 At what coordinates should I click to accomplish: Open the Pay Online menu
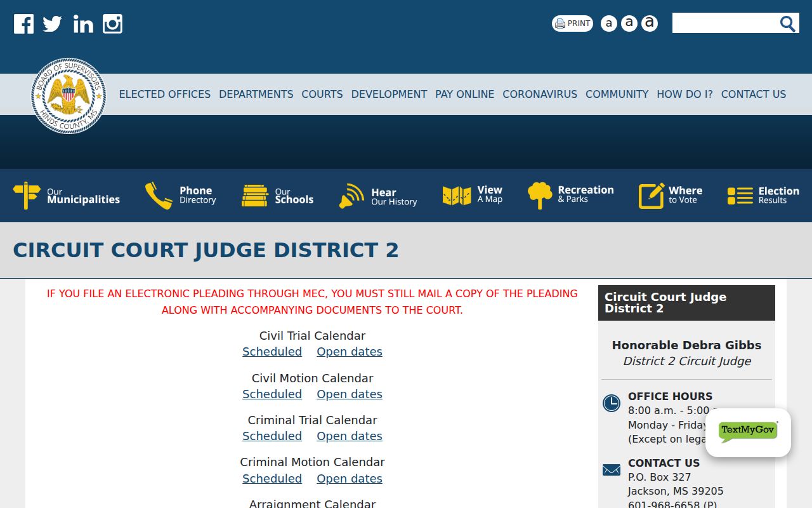click(x=464, y=94)
